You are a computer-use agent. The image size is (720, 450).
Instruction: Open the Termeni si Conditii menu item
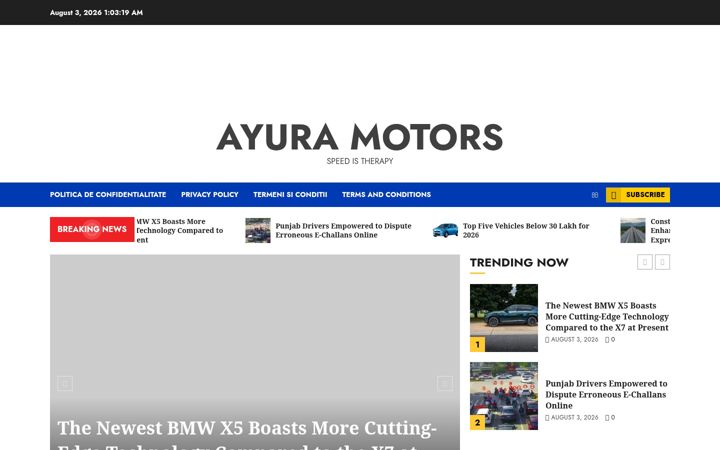tap(290, 195)
